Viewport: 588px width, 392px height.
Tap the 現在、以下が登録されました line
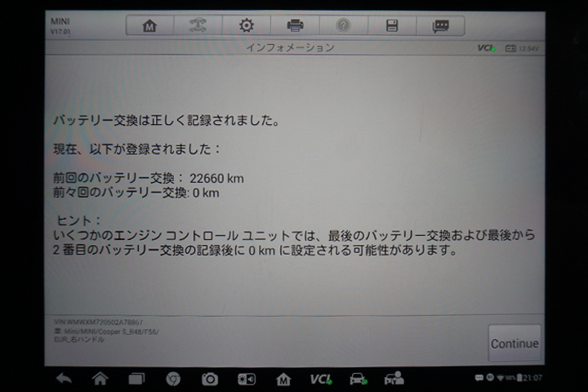pos(137,149)
